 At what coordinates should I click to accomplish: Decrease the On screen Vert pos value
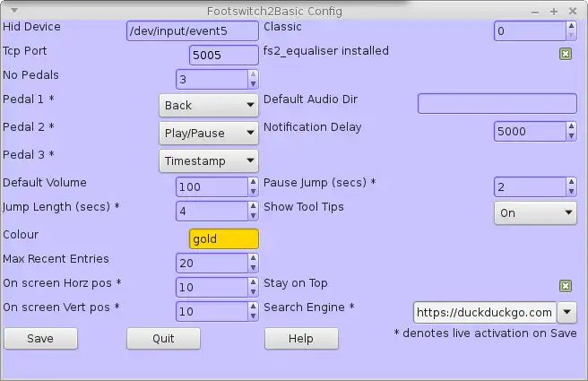[253, 316]
